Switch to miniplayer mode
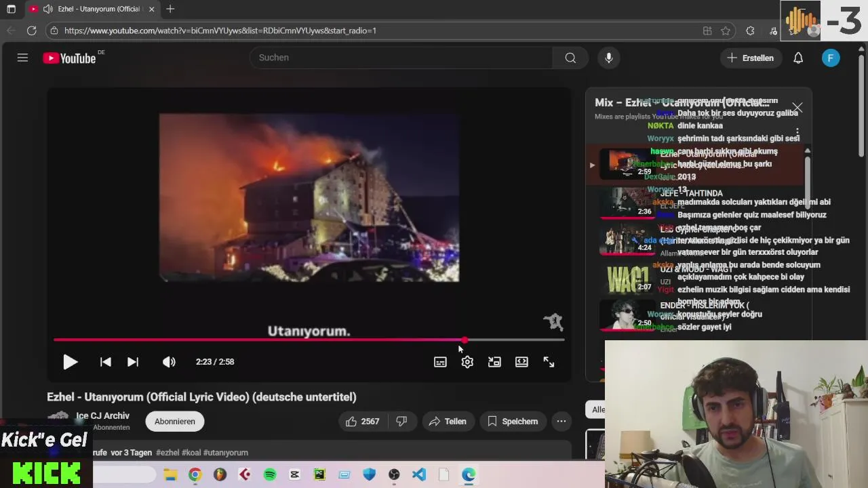868x488 pixels. pos(494,362)
